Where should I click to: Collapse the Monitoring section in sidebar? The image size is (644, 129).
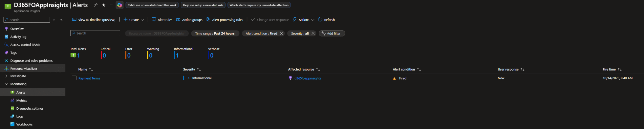pyautogui.click(x=7, y=84)
